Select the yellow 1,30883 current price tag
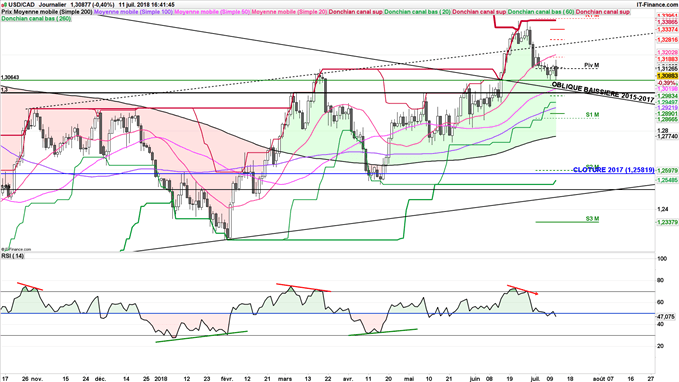679x382 pixels. click(667, 76)
